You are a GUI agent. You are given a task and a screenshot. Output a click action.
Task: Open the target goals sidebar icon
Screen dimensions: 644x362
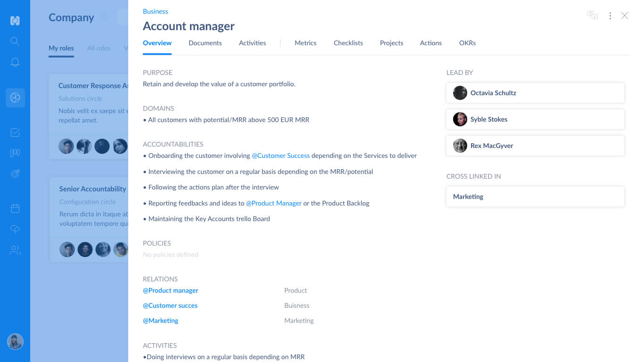click(x=15, y=174)
